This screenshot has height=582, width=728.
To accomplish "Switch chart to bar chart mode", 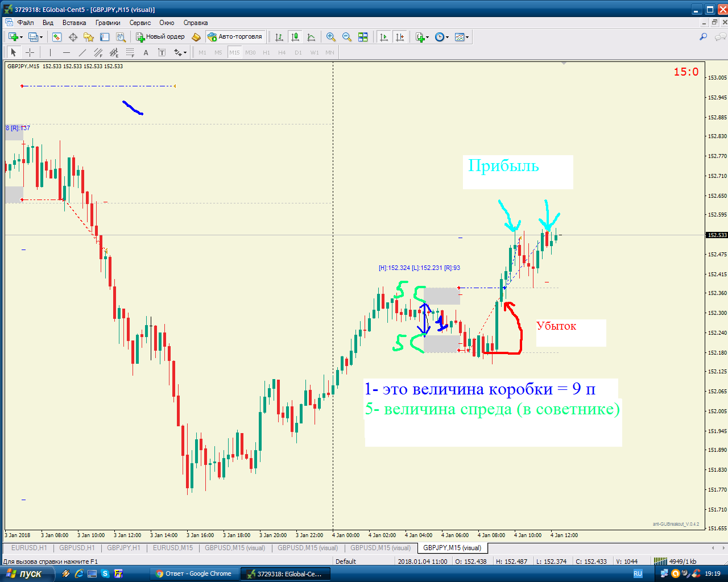I will [x=279, y=37].
